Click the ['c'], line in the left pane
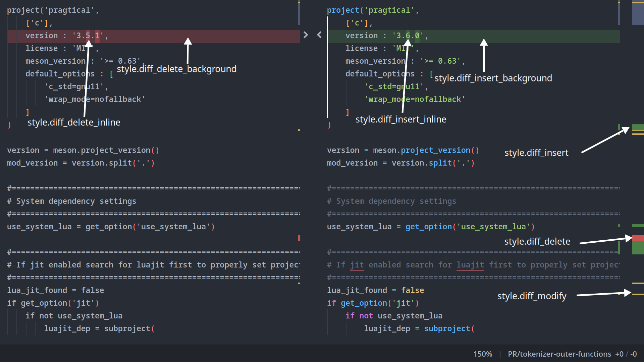 (39, 23)
